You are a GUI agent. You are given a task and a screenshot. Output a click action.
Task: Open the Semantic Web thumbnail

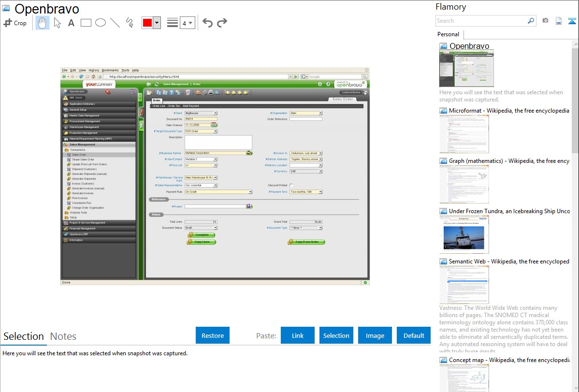(464, 285)
